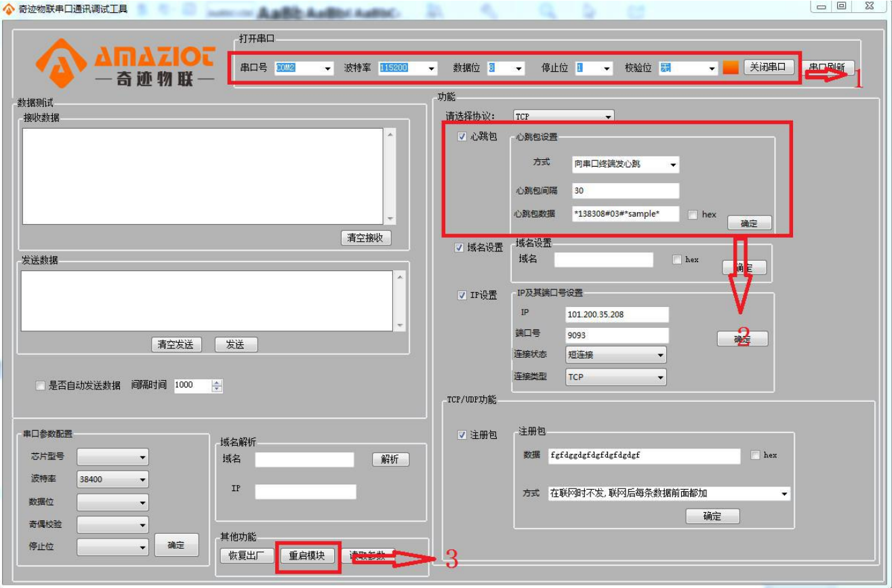892x588 pixels.
Task: Click the 关闭串口 button
Action: tap(769, 67)
